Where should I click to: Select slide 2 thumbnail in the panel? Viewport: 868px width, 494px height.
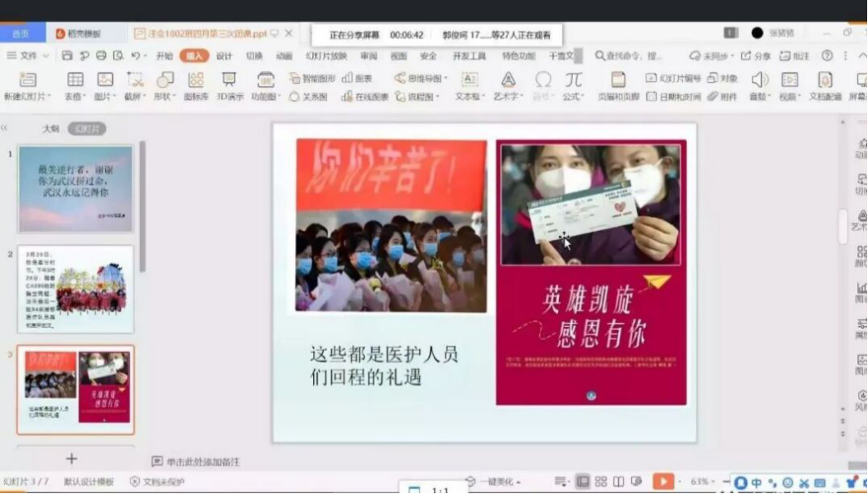[75, 288]
